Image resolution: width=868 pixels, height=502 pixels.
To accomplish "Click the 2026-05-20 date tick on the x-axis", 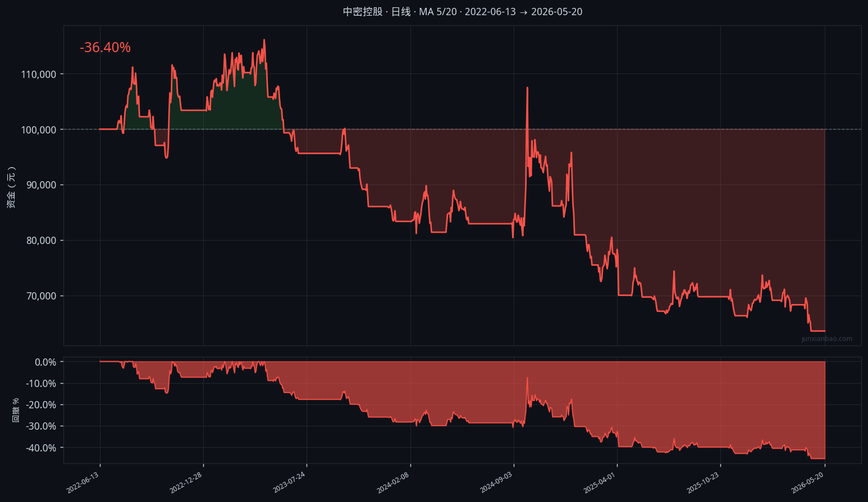I will [807, 482].
